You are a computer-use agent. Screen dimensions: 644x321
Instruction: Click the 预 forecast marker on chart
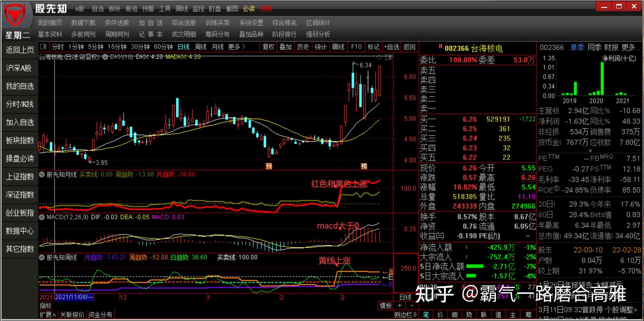(x=269, y=166)
